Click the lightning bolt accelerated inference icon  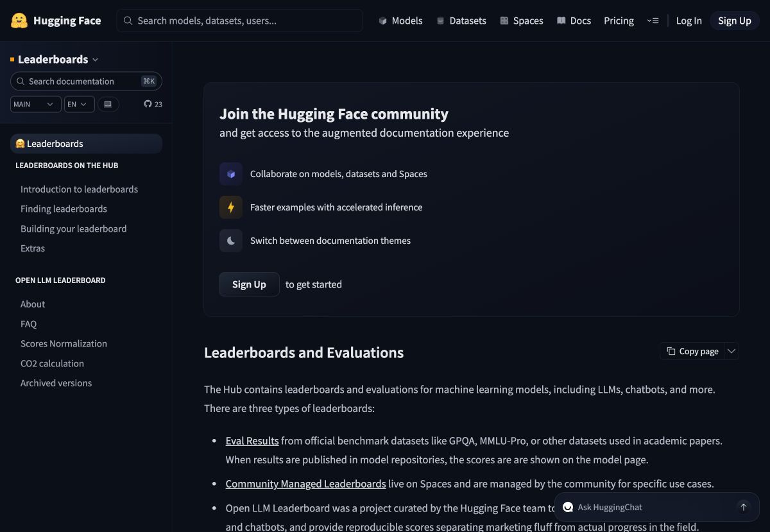point(231,207)
